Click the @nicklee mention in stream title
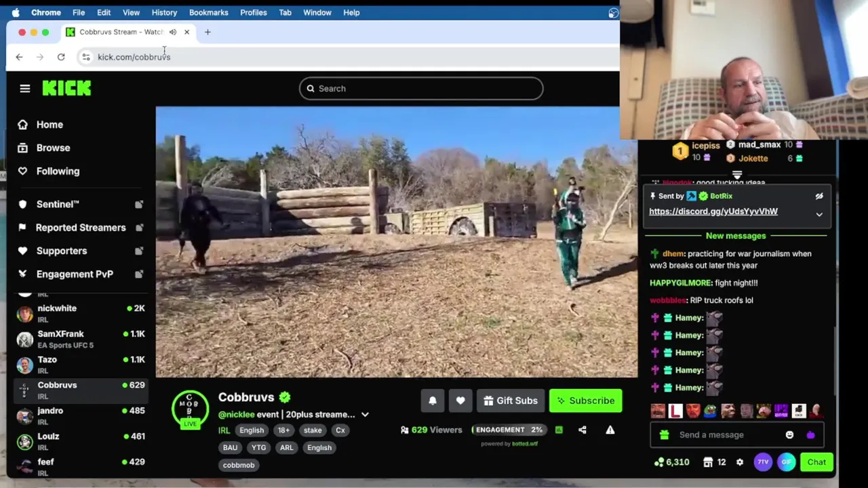The width and height of the screenshot is (868, 488). click(x=236, y=415)
